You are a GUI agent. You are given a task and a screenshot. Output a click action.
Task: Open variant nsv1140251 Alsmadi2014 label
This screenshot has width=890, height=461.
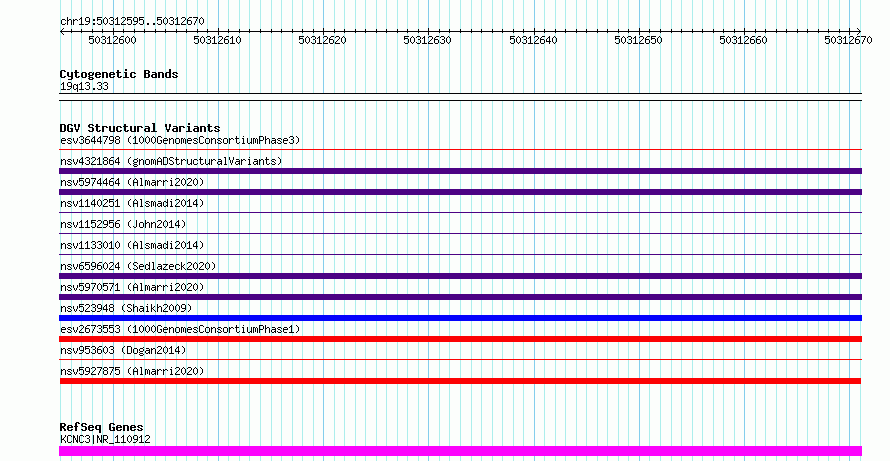[x=132, y=203]
